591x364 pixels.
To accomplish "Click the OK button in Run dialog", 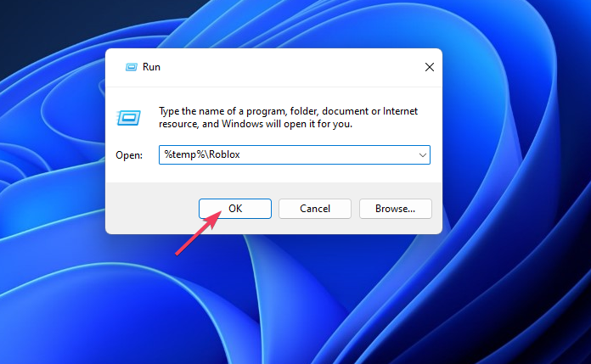I will pos(235,209).
